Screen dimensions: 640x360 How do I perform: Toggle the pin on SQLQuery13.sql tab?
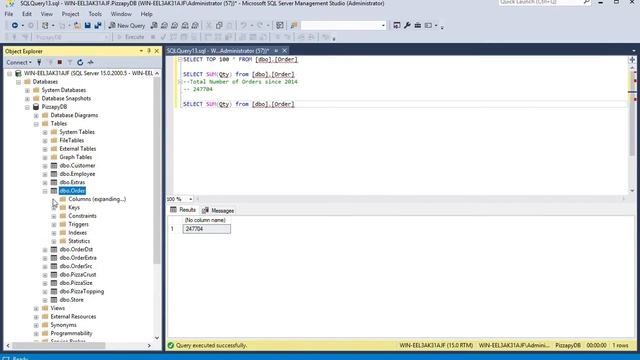tap(276, 51)
